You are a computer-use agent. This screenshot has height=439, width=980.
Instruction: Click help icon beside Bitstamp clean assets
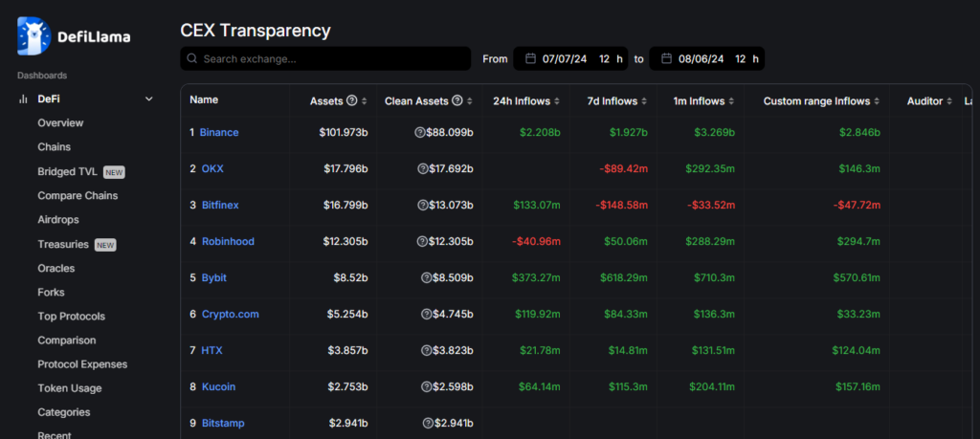click(428, 424)
